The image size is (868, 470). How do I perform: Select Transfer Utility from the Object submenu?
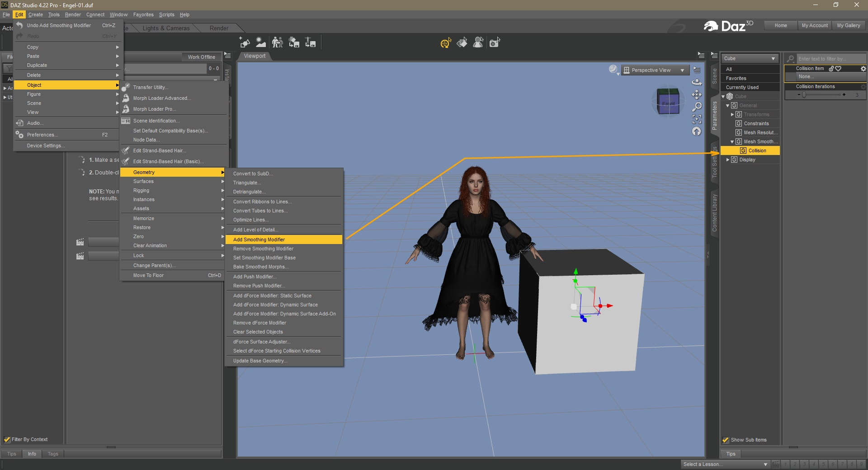[x=151, y=87]
